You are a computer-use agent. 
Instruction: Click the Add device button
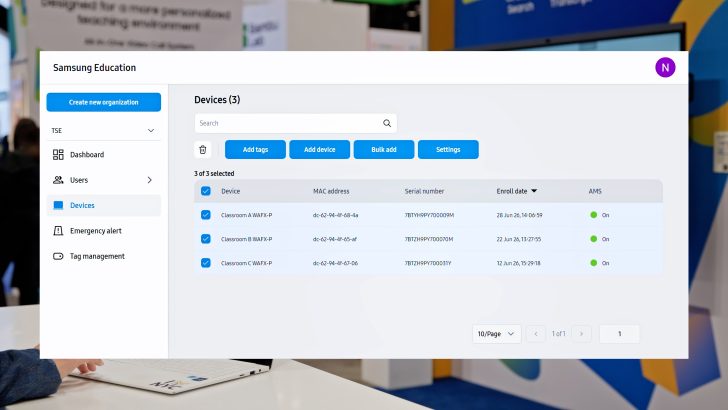(319, 150)
